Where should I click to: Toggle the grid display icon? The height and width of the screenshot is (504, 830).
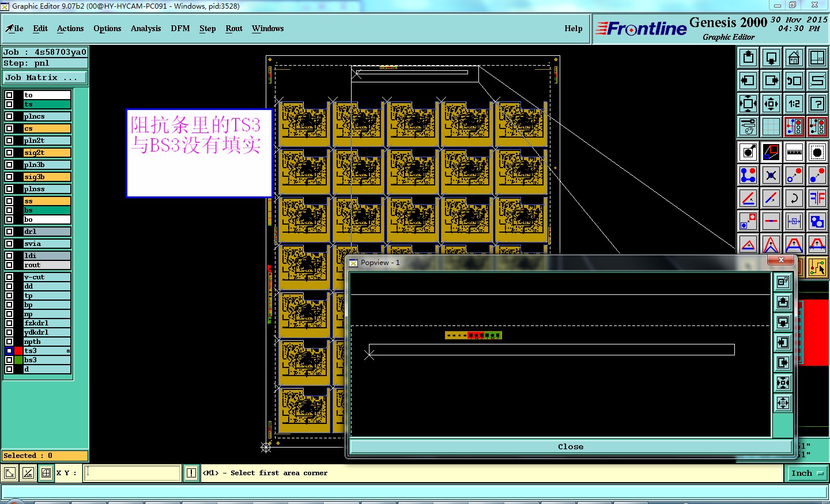(x=771, y=127)
